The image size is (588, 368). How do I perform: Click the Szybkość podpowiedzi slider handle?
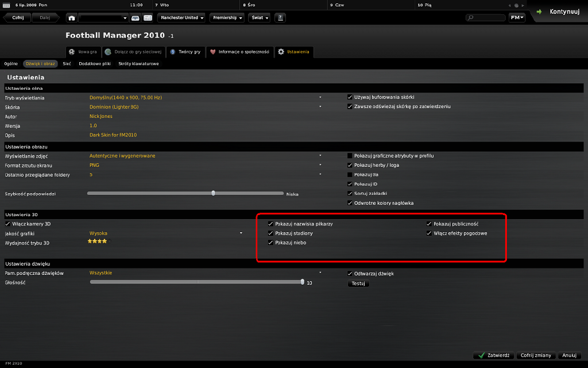pos(214,193)
